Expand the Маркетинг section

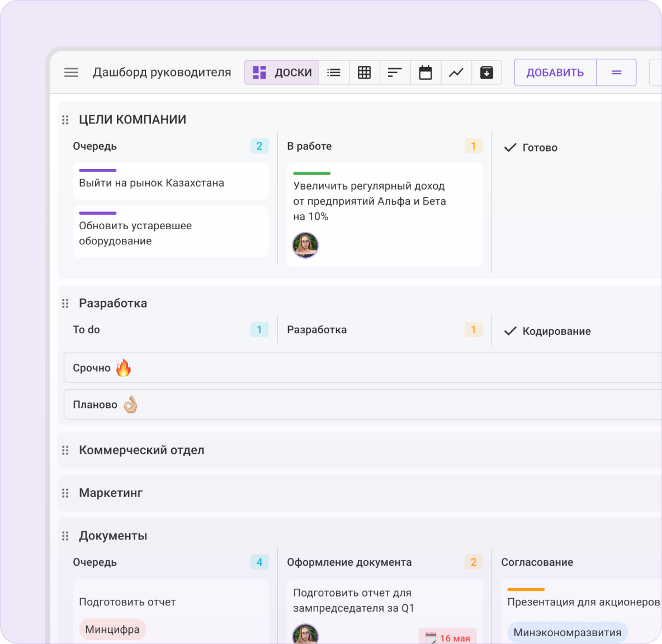pos(111,493)
